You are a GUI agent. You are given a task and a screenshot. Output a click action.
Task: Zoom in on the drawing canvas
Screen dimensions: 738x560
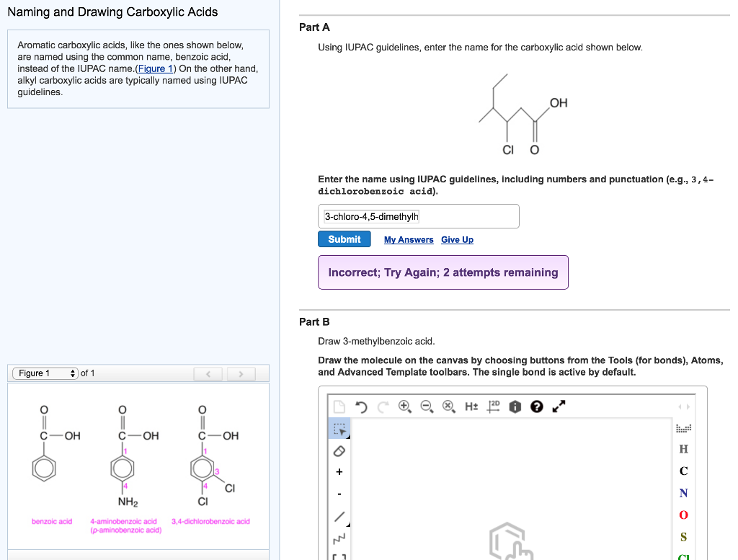coord(405,406)
